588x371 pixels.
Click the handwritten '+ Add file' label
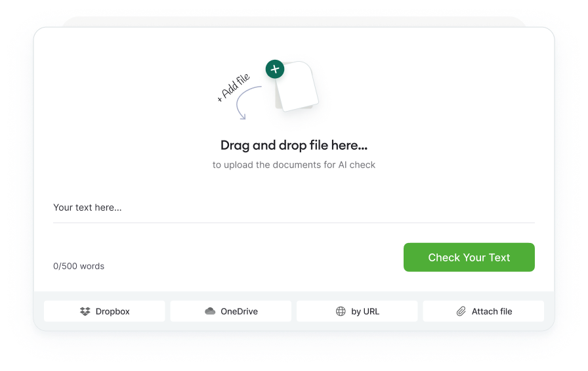(233, 87)
